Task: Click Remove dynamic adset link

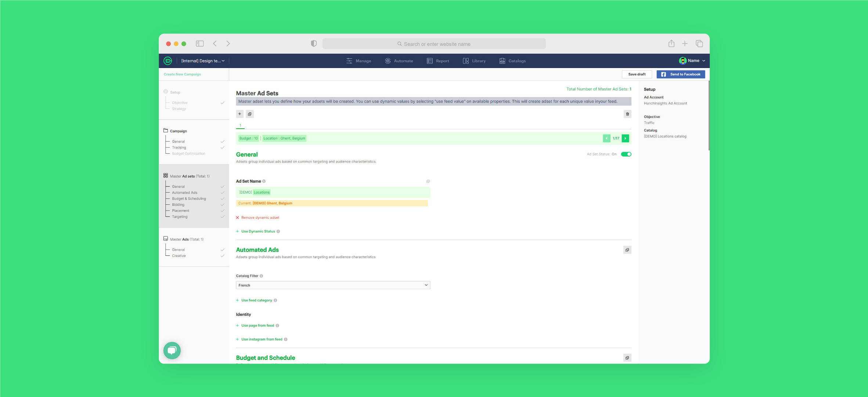Action: pos(260,218)
